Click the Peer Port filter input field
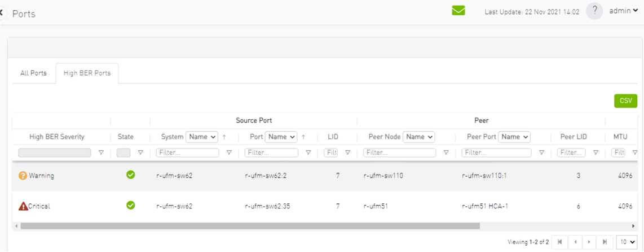The width and height of the screenshot is (644, 252). (496, 153)
